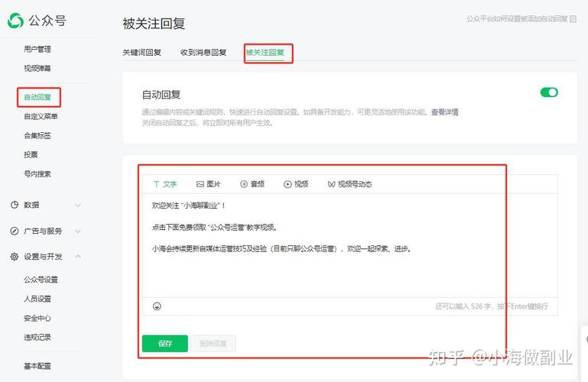Image resolution: width=588 pixels, height=382 pixels.
Task: Open the 查看详情 link
Action: pos(444,112)
